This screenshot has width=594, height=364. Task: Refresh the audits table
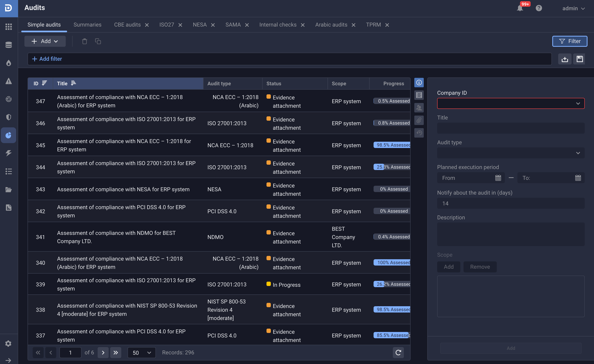(398, 352)
